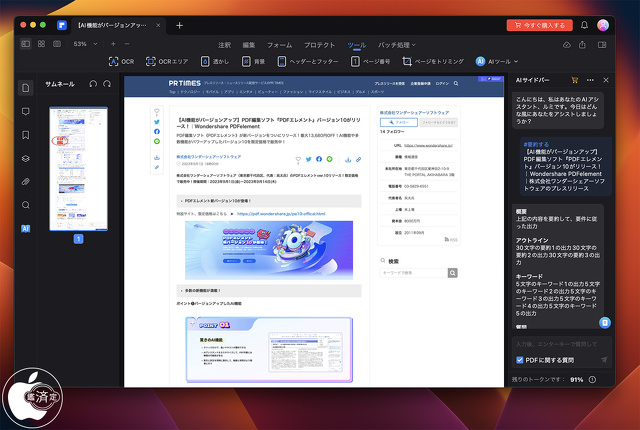Viewport: 640px width, 430px height.
Task: Open the notifications bell
Action: pos(584,25)
